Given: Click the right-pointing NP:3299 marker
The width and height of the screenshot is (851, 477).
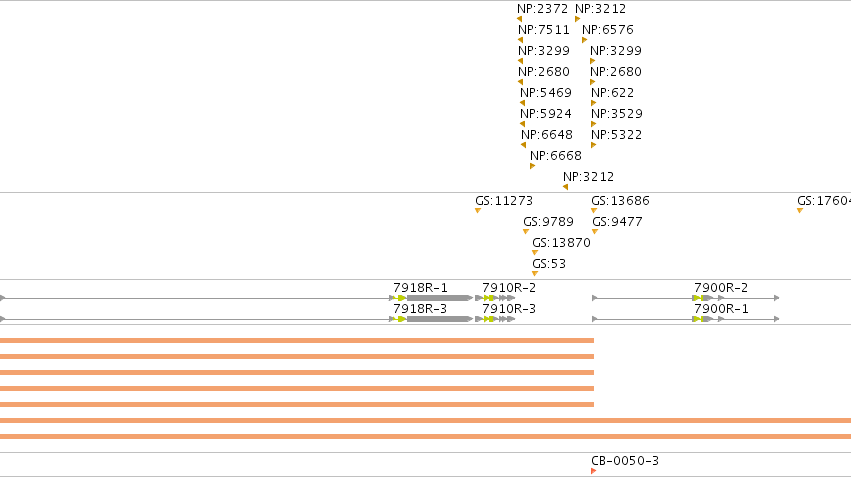Looking at the screenshot, I should 593,61.
